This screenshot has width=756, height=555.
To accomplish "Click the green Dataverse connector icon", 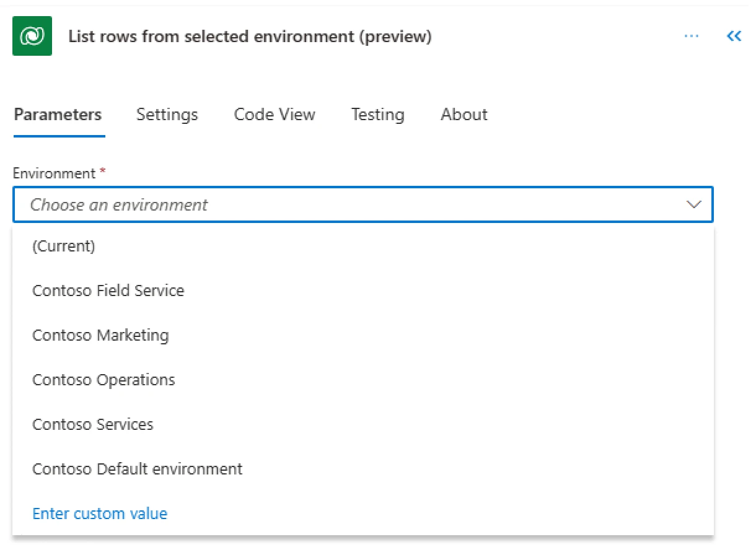I will (32, 36).
